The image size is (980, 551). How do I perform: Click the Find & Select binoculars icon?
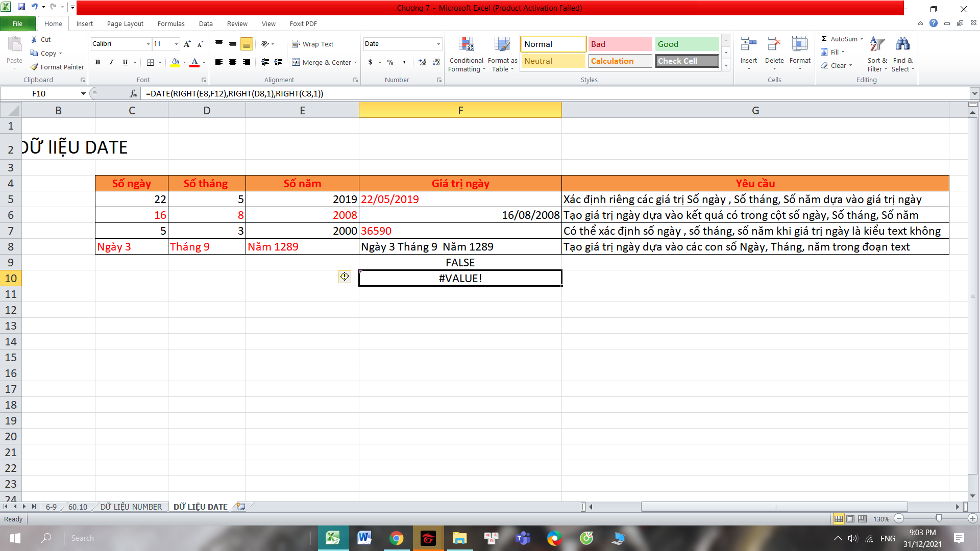902,45
